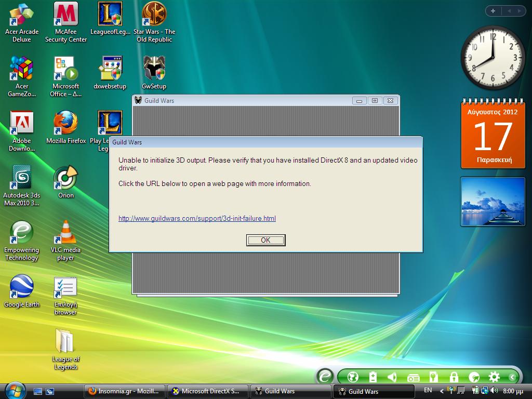Click the slideshow picture gadget

pos(493,202)
